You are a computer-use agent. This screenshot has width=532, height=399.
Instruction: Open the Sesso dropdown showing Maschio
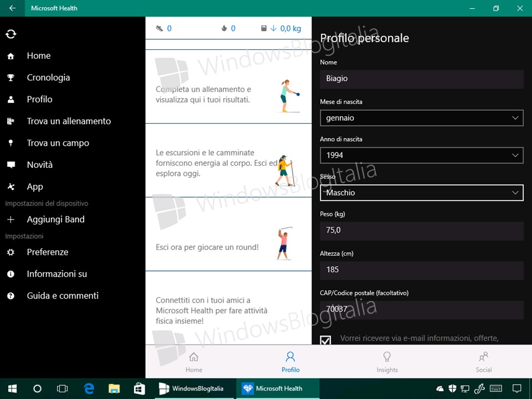[421, 193]
